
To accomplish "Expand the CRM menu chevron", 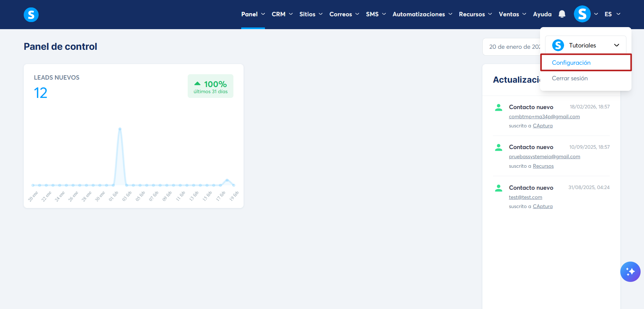I will pos(291,14).
